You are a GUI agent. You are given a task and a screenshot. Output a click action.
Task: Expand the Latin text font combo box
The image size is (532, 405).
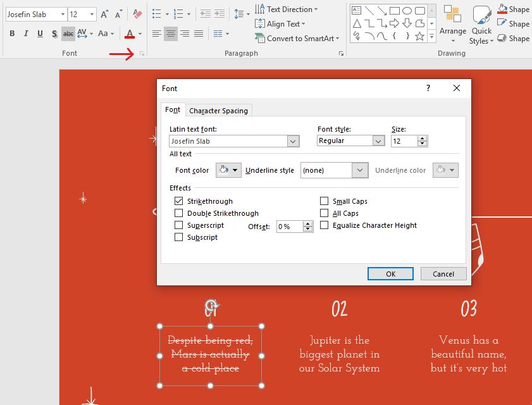coord(293,142)
